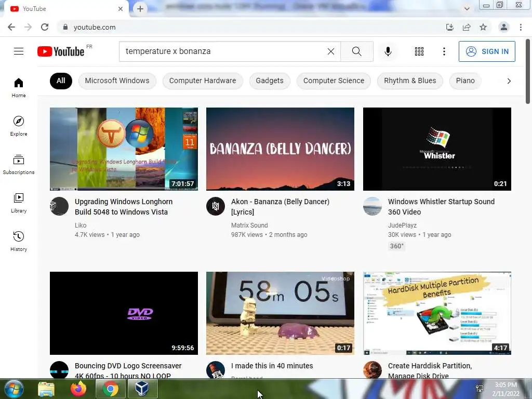Open title Windows Whistler Startup Sound
Screen dimensions: 532x399
pos(442,207)
